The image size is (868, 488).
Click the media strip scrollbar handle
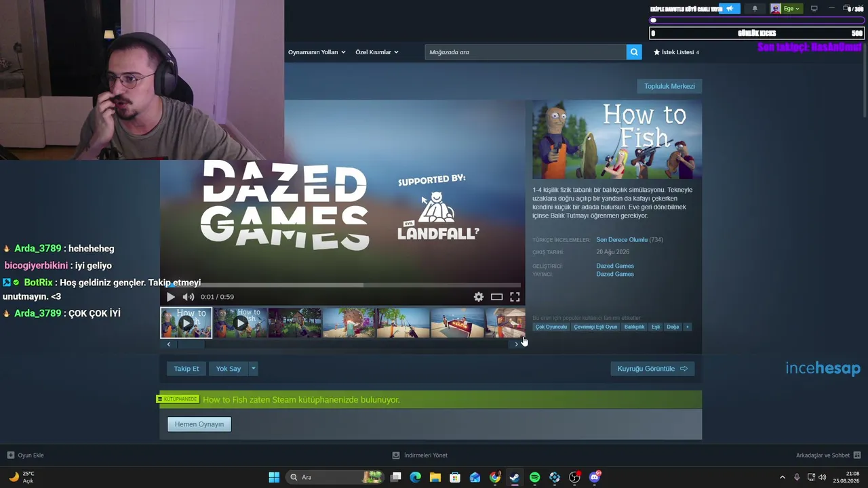click(190, 344)
